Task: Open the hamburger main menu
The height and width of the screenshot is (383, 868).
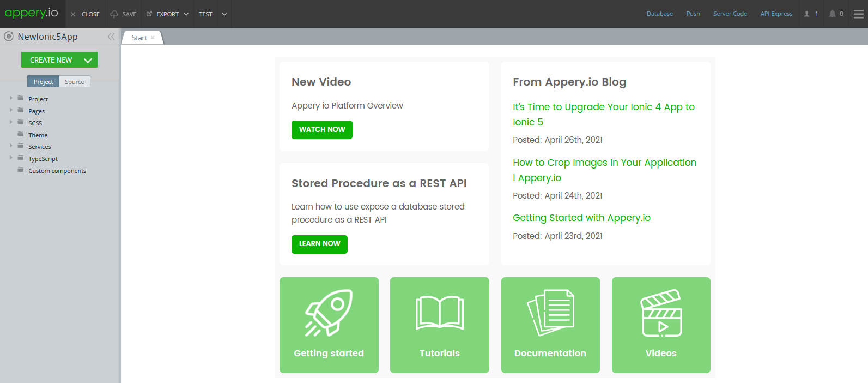Action: click(x=859, y=14)
